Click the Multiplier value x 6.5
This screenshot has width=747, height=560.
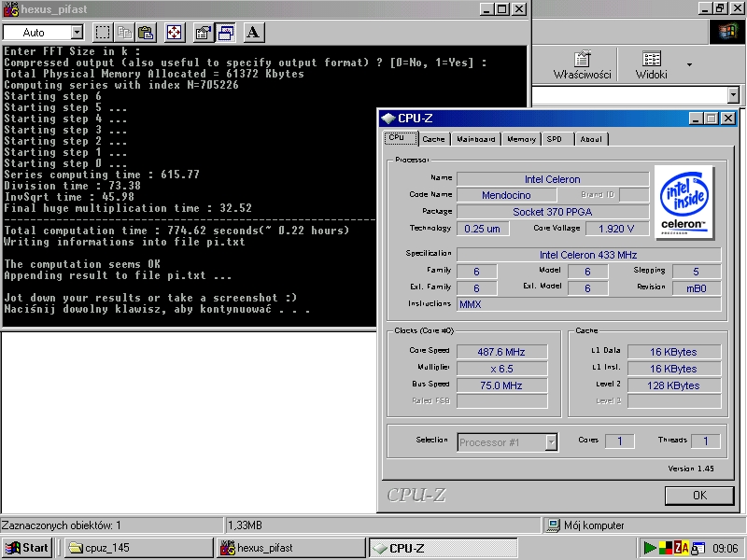[501, 369]
